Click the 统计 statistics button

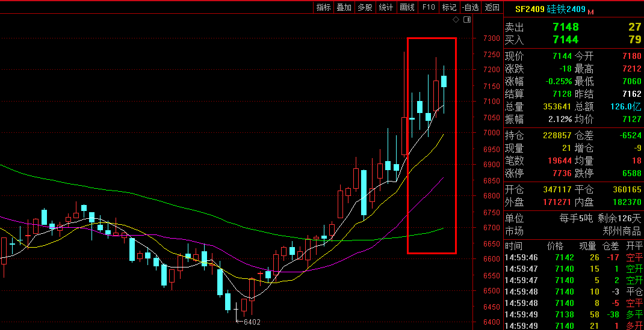click(386, 7)
